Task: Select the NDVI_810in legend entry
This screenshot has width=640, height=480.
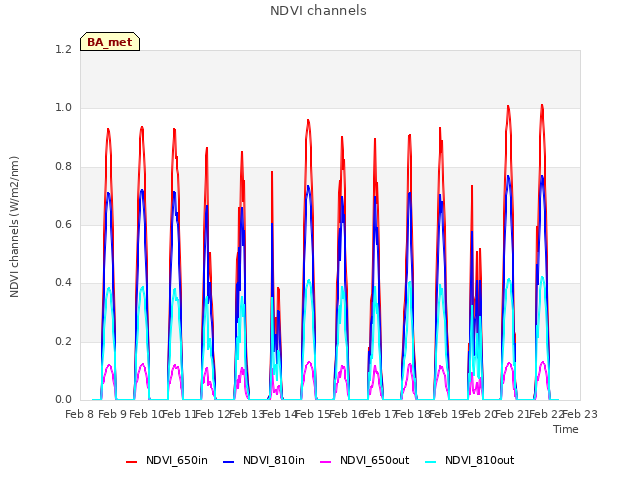Action: click(264, 460)
